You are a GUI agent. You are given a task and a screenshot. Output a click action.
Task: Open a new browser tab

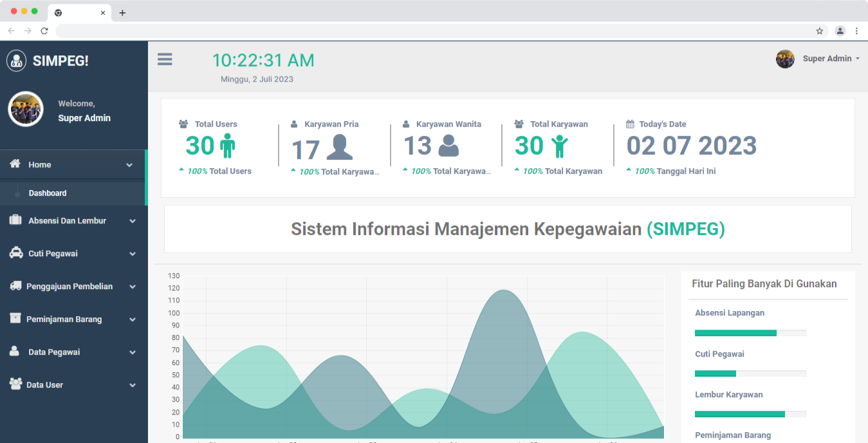[122, 13]
